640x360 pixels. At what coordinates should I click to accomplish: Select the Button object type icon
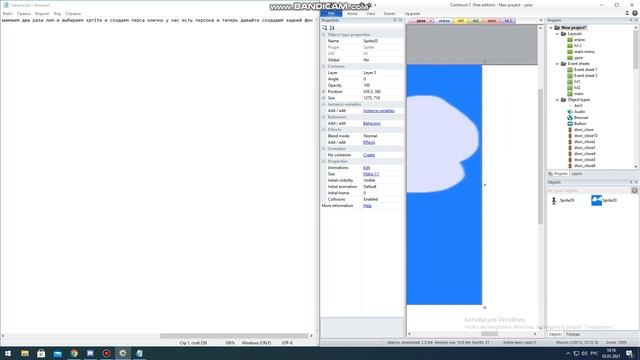pyautogui.click(x=570, y=124)
